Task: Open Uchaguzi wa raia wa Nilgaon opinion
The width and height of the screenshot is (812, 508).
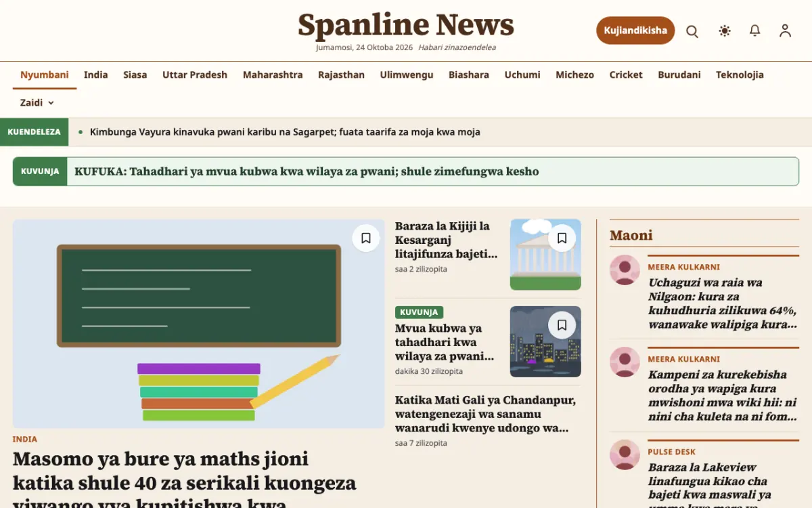Action: pos(723,303)
